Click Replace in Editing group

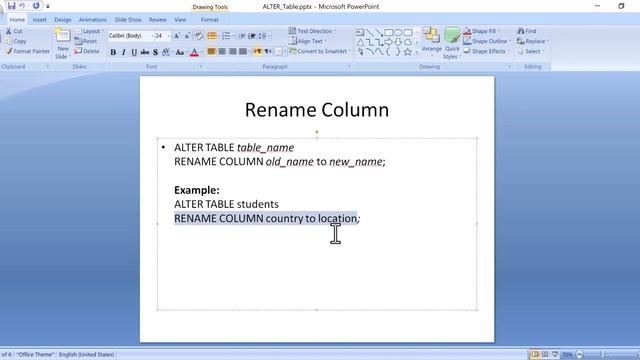[533, 41]
